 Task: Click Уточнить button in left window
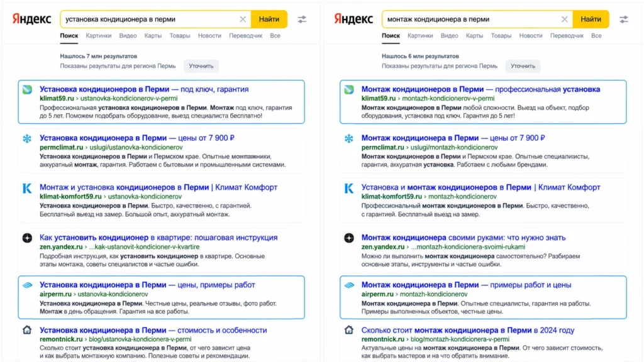(201, 66)
